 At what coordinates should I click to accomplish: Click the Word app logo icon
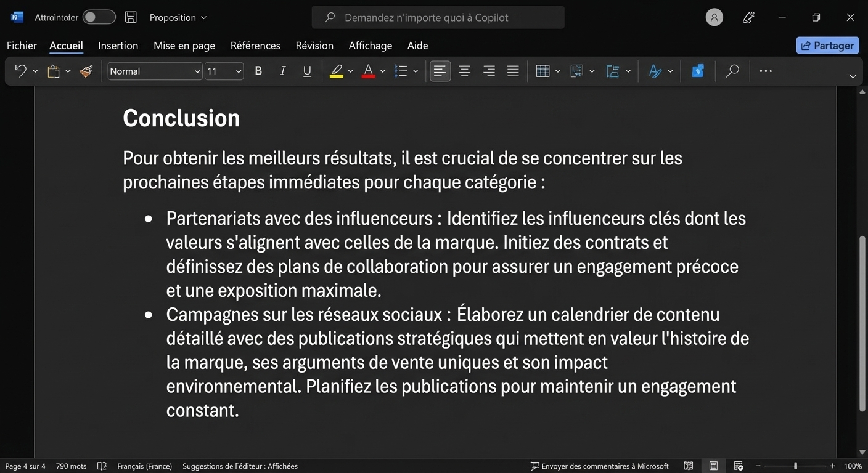pyautogui.click(x=17, y=17)
